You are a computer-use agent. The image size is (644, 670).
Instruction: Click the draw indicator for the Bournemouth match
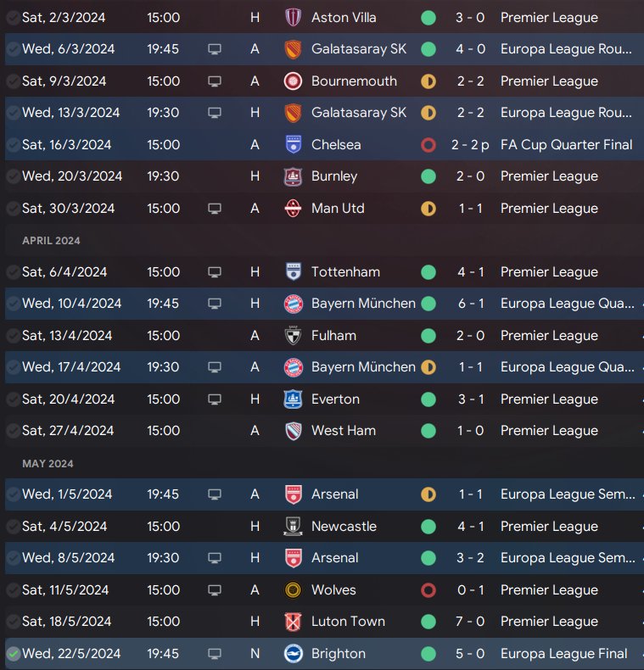tap(428, 81)
